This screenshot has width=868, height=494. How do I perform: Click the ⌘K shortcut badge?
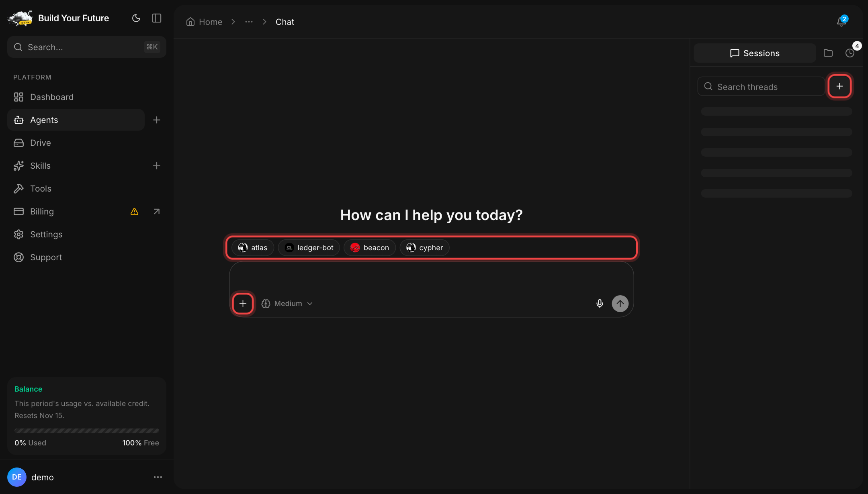pyautogui.click(x=152, y=47)
